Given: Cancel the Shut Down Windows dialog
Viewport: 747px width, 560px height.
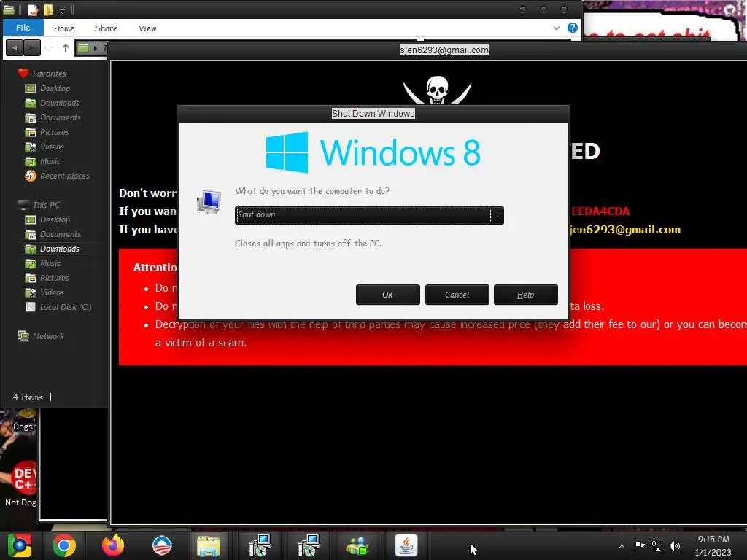Looking at the screenshot, I should [x=457, y=295].
